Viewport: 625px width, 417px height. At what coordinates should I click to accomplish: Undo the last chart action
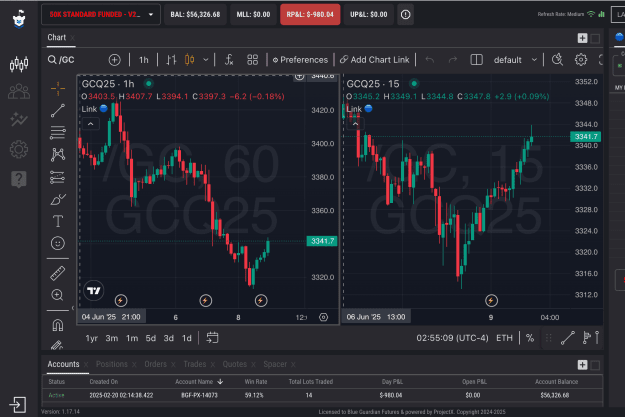[x=430, y=60]
